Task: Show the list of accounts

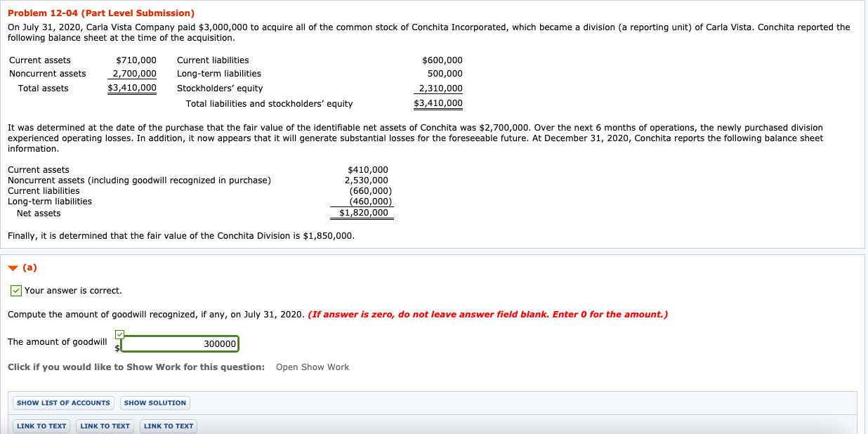Action: (x=63, y=402)
